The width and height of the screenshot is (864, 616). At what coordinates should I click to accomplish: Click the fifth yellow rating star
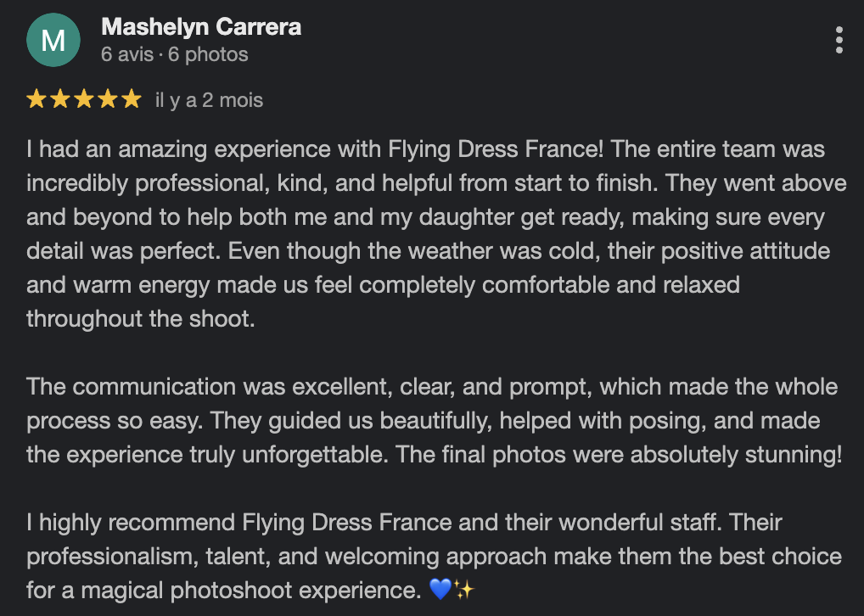click(x=131, y=100)
